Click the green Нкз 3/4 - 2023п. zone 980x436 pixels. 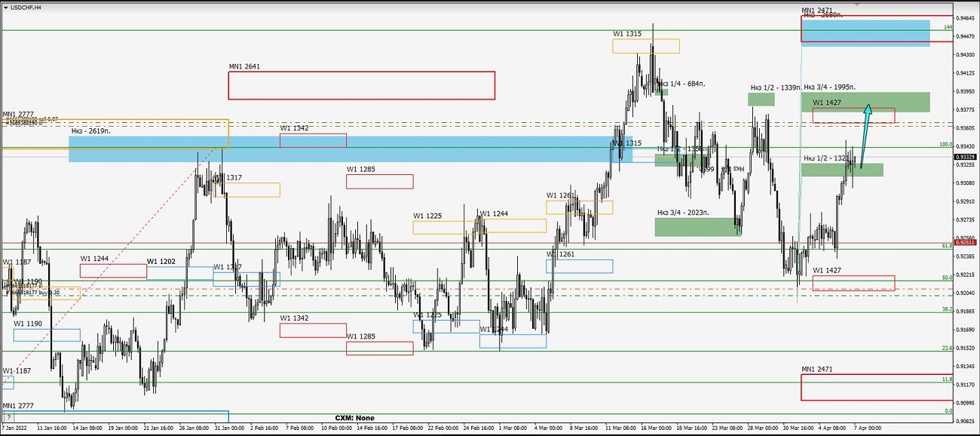point(697,227)
